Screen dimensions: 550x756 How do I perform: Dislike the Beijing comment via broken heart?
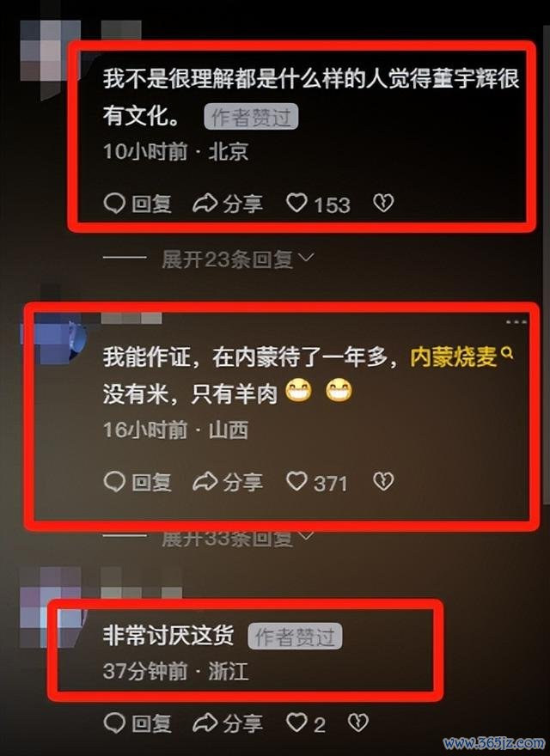383,203
